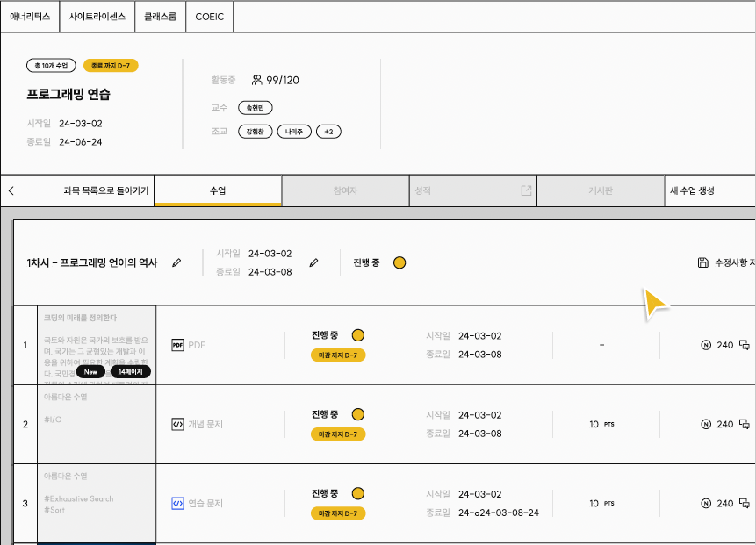Click the New badge on row 1
Viewport: 756px width, 545px height.
pyautogui.click(x=90, y=372)
